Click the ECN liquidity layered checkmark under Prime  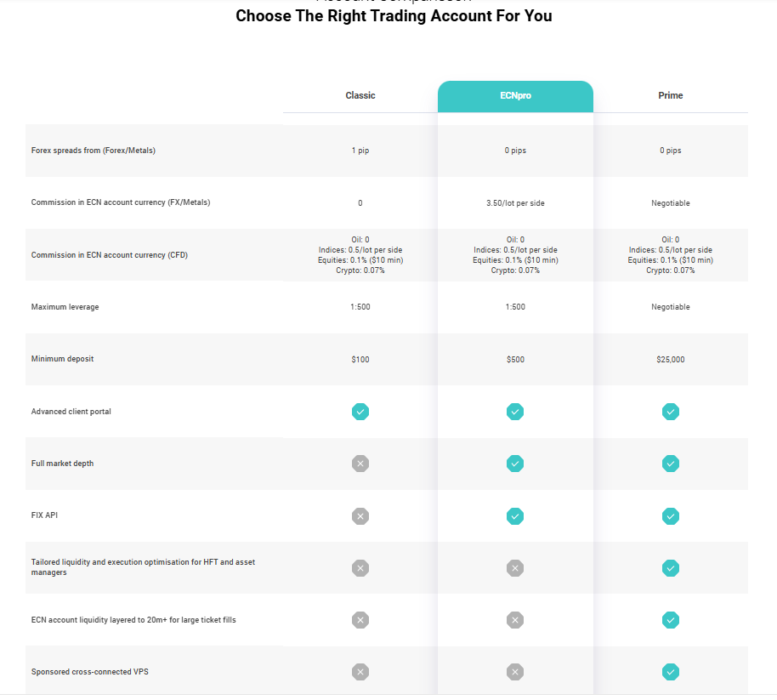(671, 620)
